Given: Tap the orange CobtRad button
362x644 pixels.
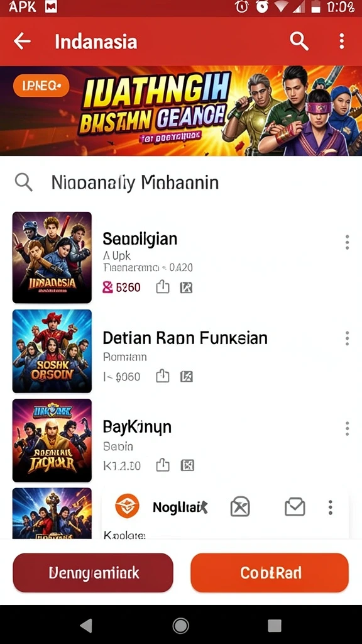Looking at the screenshot, I should coord(270,573).
